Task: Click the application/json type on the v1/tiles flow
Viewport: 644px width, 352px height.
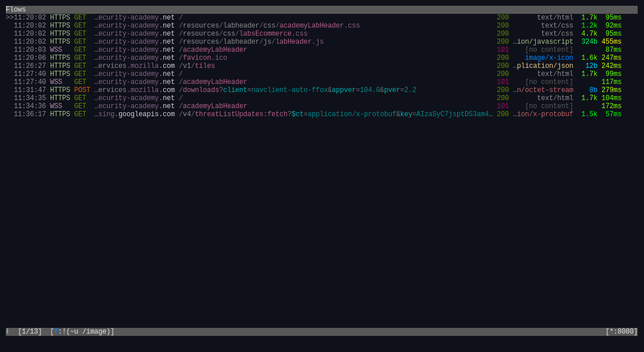Action: point(543,66)
